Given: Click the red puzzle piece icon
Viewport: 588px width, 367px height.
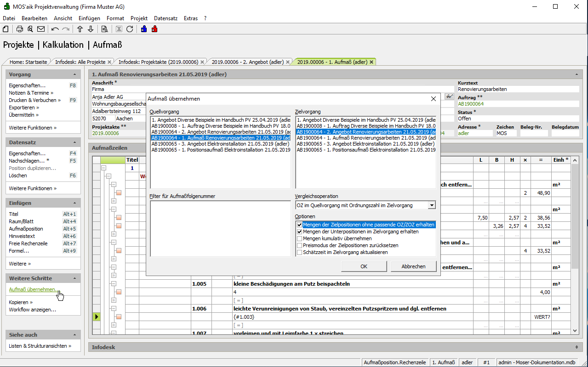Looking at the screenshot, I should pos(154,29).
